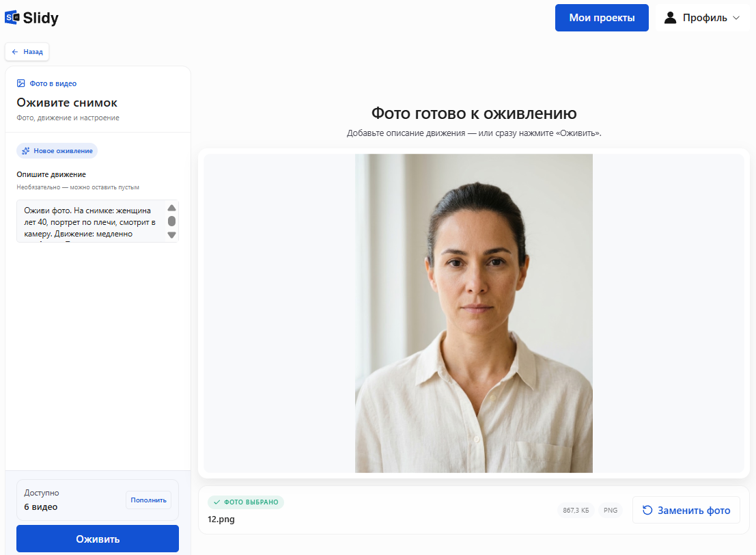Click the Заменить фото button
Viewport: 756px width, 555px height.
point(686,510)
